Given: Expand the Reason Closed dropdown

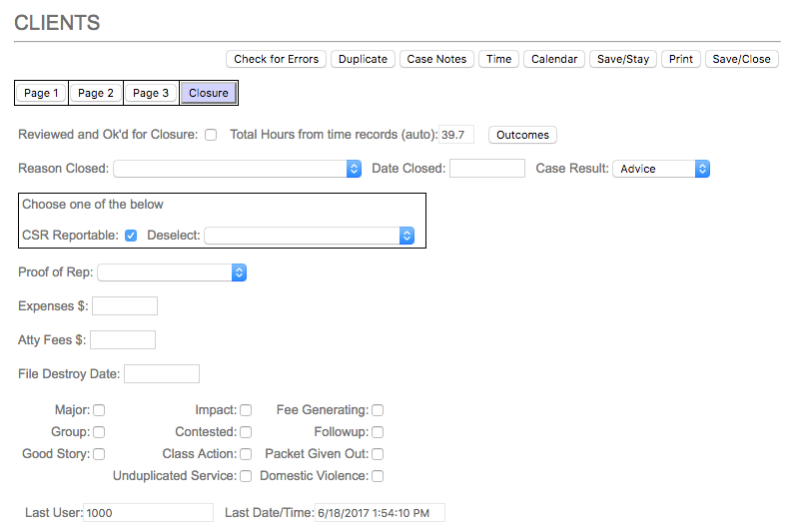Looking at the screenshot, I should click(x=238, y=169).
